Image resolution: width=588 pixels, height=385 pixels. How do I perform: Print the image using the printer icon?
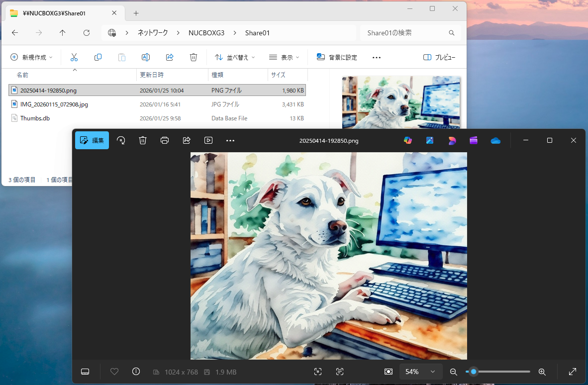tap(165, 140)
